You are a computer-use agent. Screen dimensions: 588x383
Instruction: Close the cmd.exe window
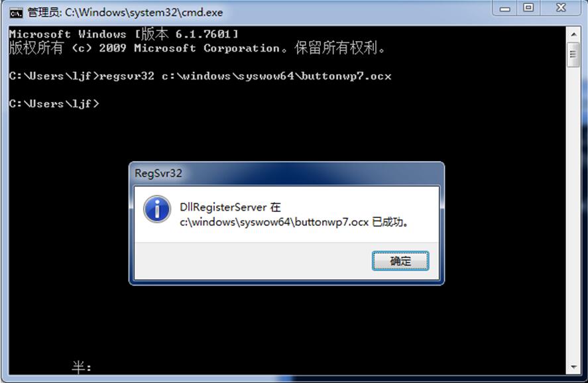(561, 8)
